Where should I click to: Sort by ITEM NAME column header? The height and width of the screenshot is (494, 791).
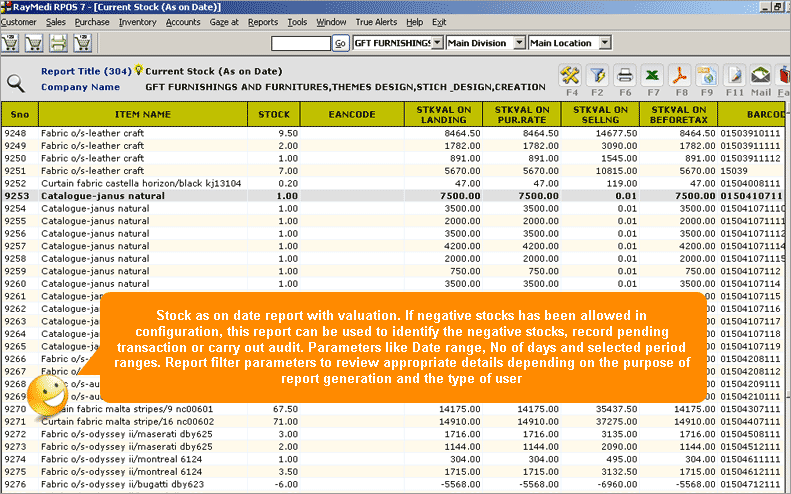tap(143, 115)
